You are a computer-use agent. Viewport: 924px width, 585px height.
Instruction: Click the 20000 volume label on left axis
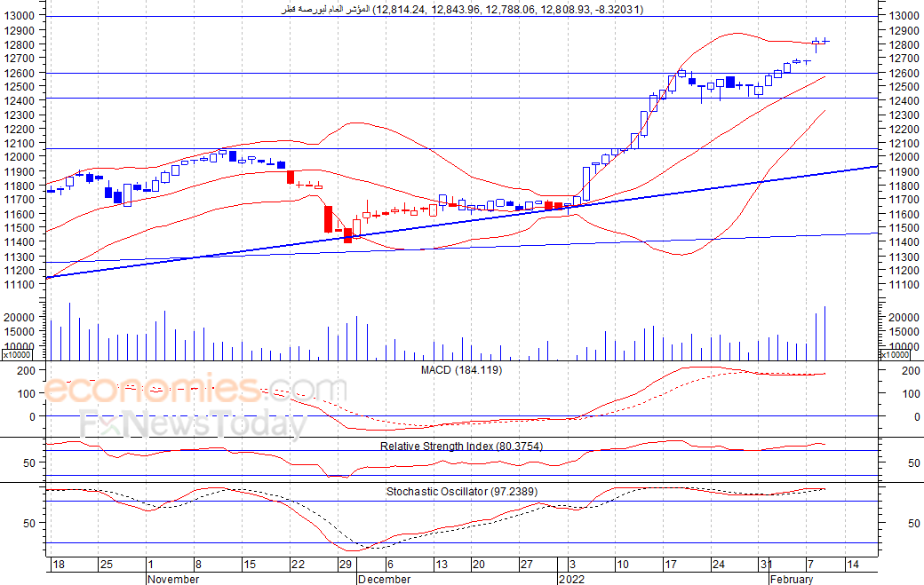click(19, 317)
